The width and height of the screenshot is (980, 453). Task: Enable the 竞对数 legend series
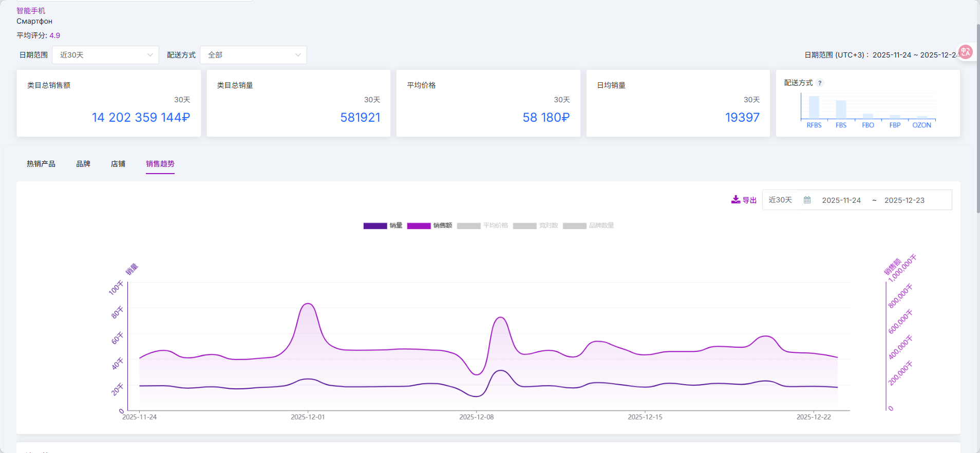pyautogui.click(x=535, y=225)
